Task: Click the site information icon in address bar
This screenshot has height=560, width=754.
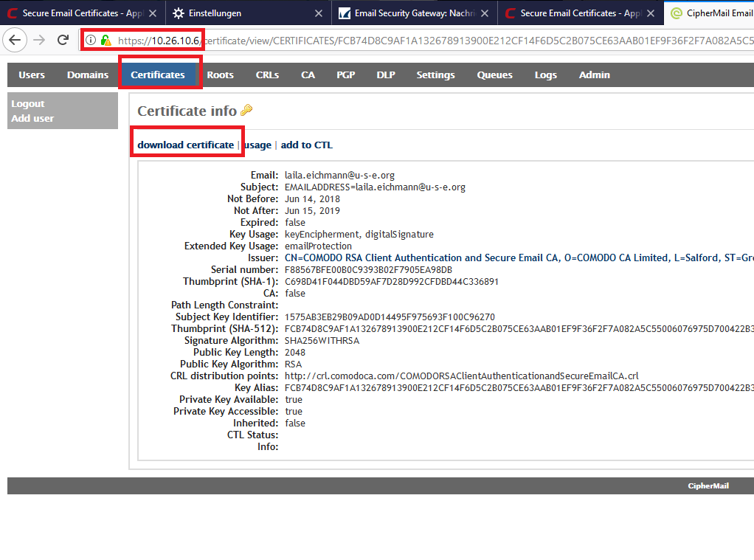Action: click(91, 40)
